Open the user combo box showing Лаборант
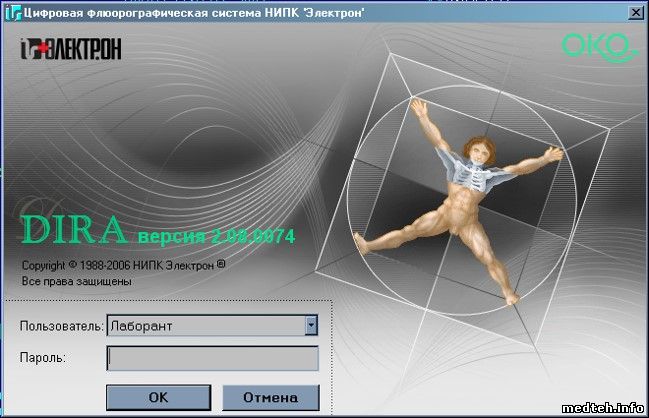 [205, 325]
